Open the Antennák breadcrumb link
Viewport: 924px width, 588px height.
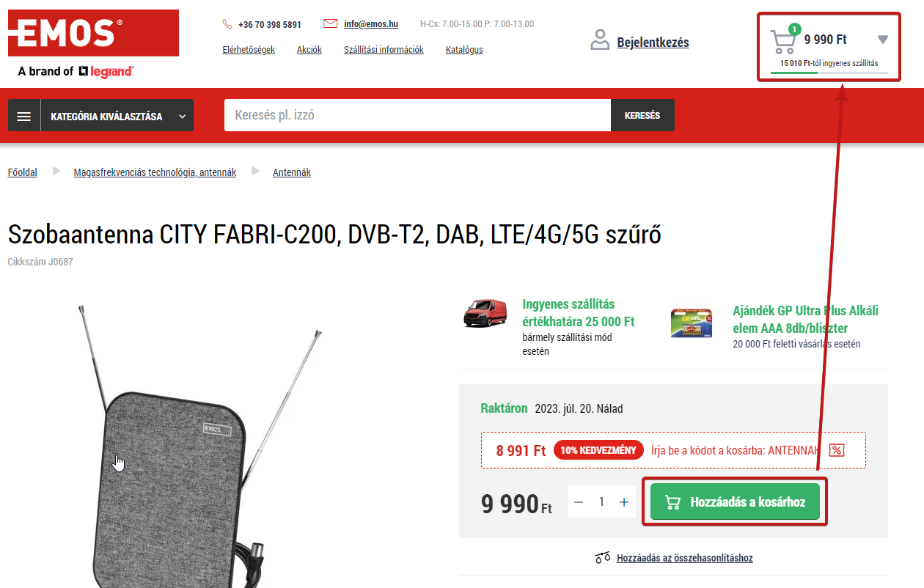pos(292,172)
